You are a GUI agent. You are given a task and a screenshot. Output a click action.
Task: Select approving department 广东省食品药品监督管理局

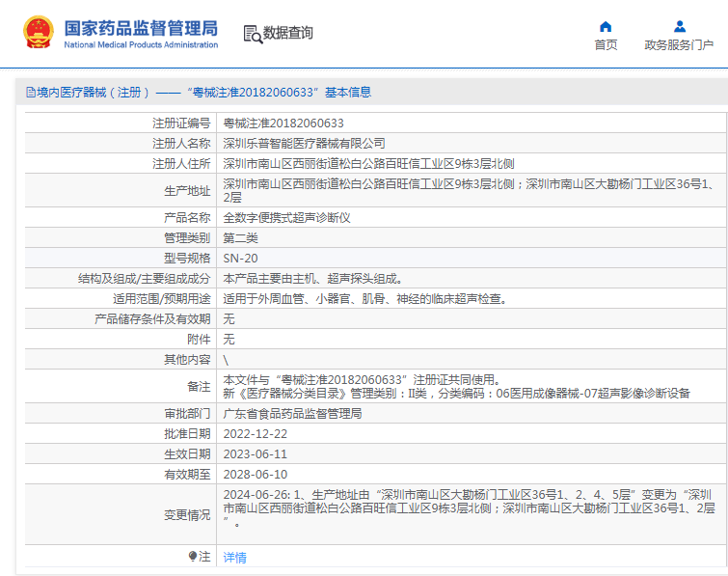pyautogui.click(x=292, y=414)
